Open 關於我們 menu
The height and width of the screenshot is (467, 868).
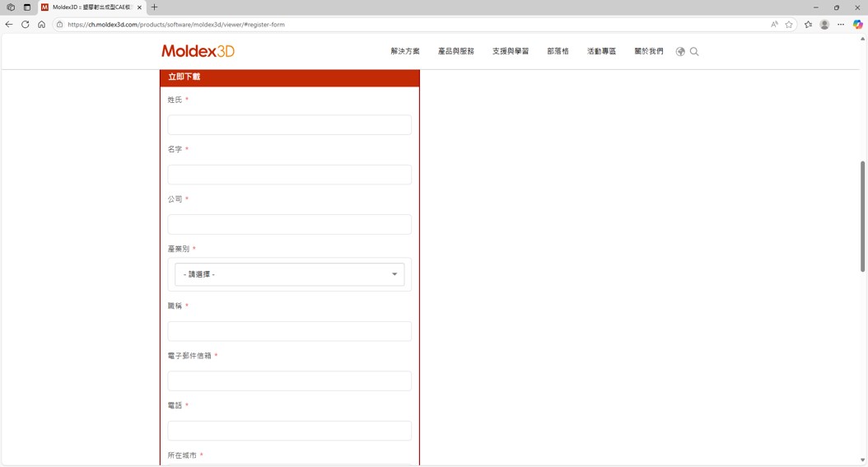tap(648, 51)
